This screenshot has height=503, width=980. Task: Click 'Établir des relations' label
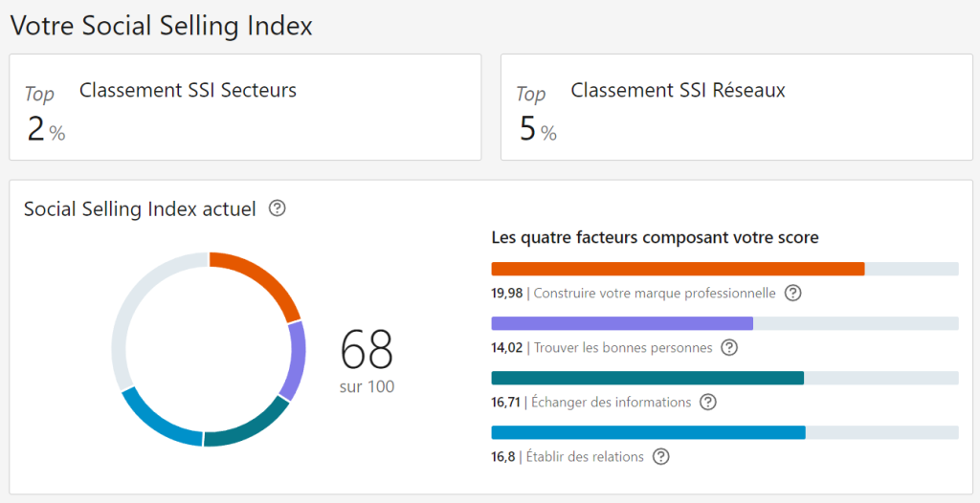coord(585,457)
